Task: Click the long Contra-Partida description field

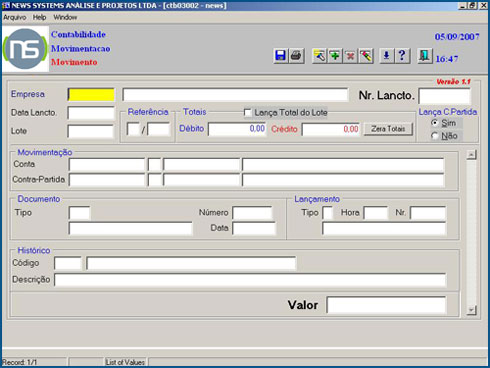Action: coord(343,180)
